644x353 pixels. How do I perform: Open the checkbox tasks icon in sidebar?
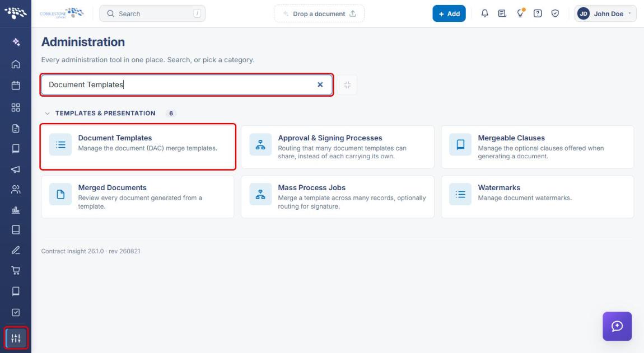coord(16,312)
